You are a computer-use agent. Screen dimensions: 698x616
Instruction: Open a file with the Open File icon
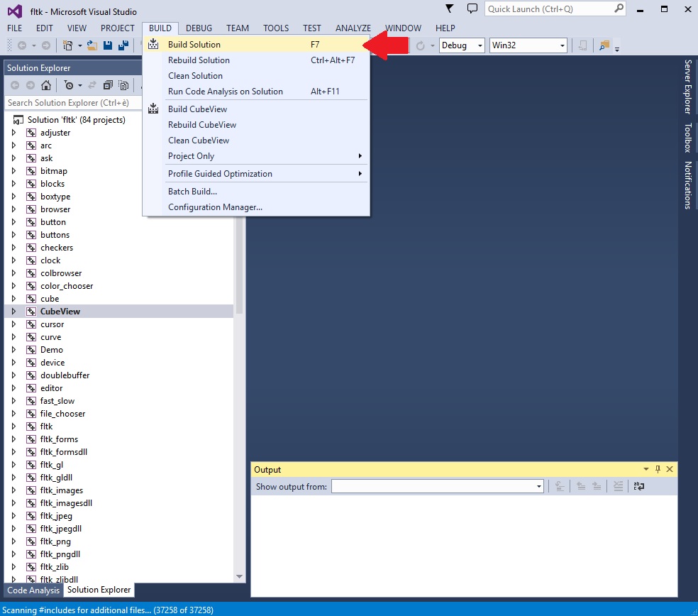92,45
